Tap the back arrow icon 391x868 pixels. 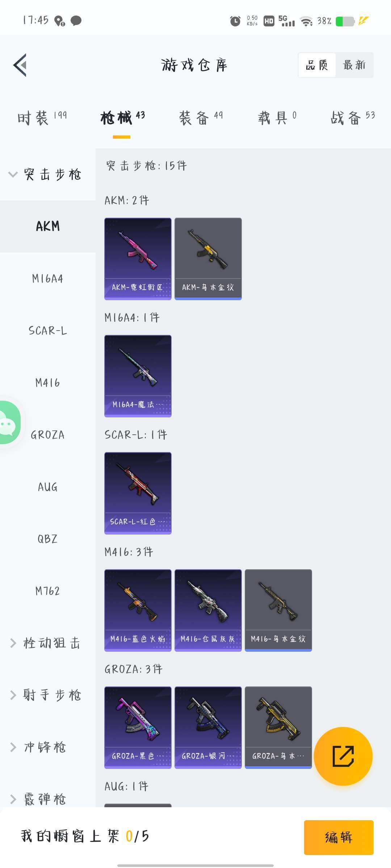[20, 65]
